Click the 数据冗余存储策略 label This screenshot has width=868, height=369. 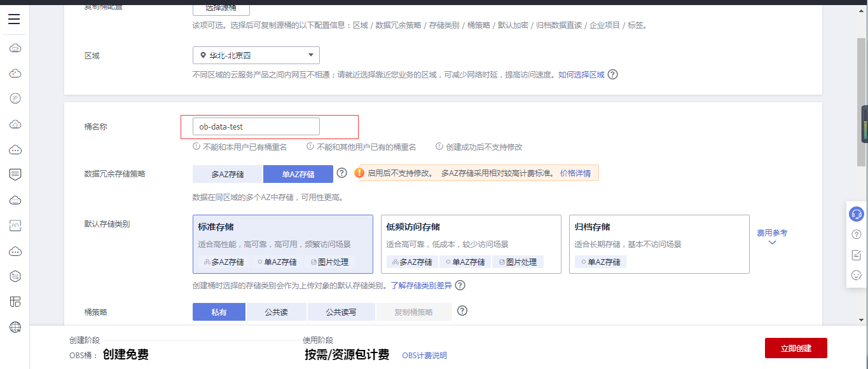point(115,173)
